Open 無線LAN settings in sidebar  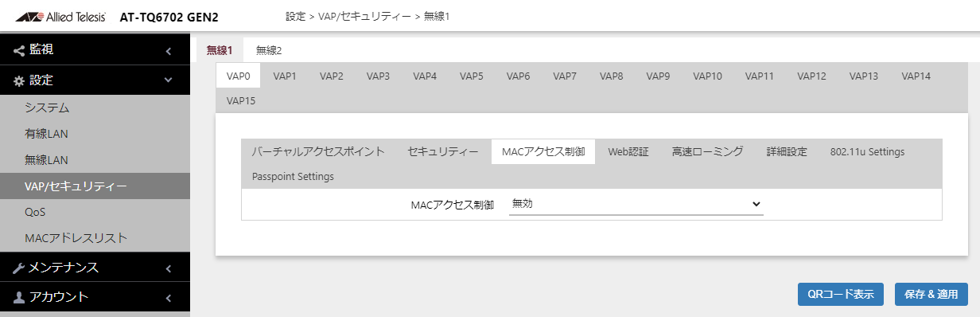pos(95,160)
